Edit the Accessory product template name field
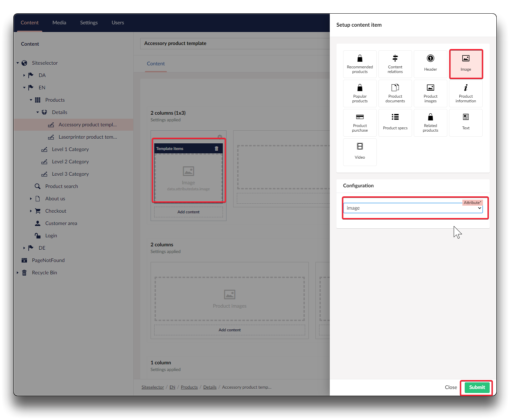 point(235,43)
